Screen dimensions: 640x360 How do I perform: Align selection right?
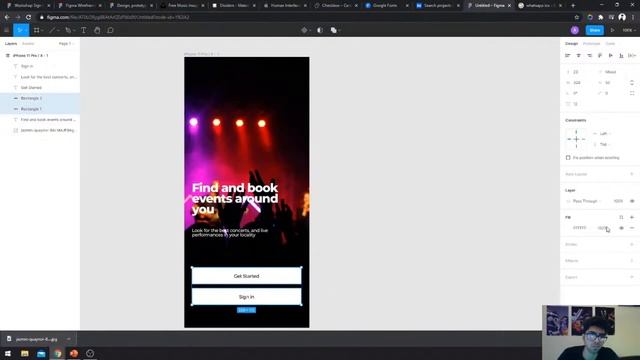coord(589,56)
